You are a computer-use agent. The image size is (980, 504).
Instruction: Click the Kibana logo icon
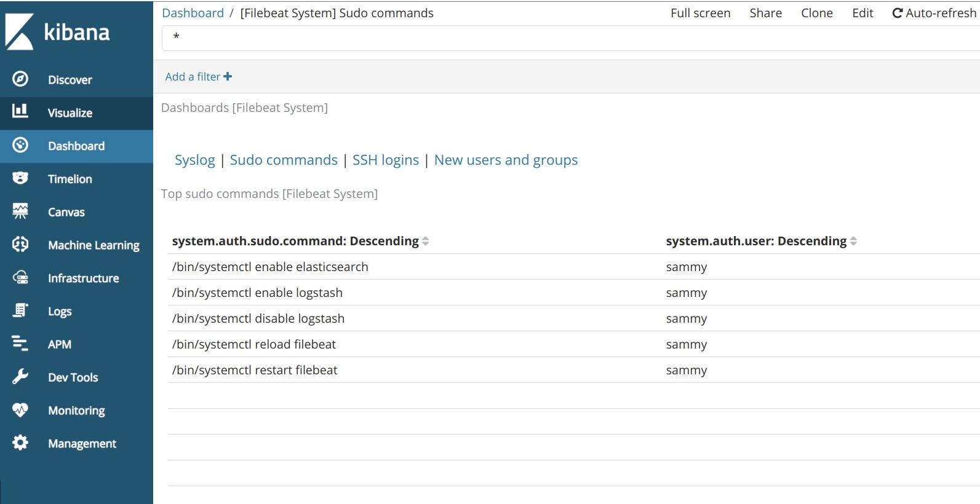tap(19, 32)
